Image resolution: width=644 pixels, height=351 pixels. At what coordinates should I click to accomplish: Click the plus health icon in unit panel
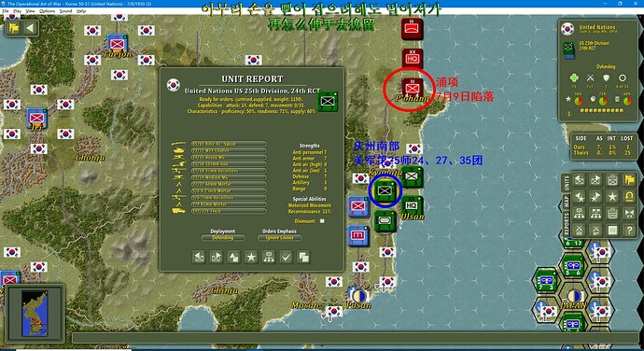click(x=574, y=77)
